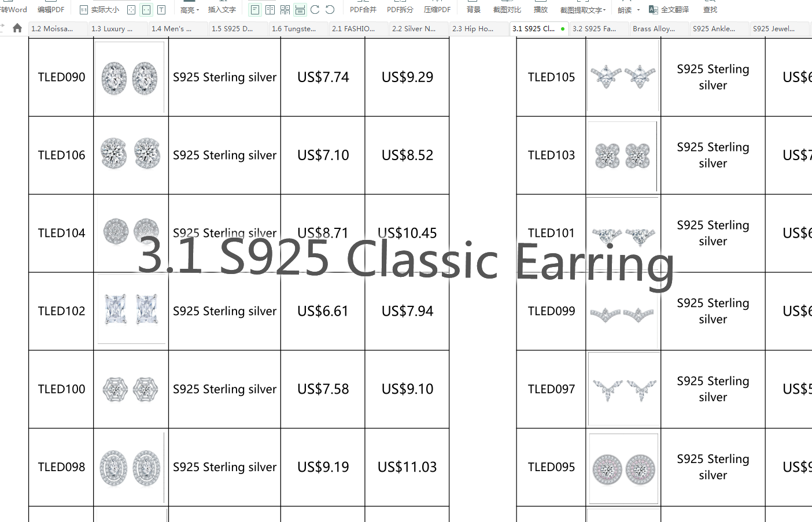Rotate the page counterclockwise

point(329,9)
